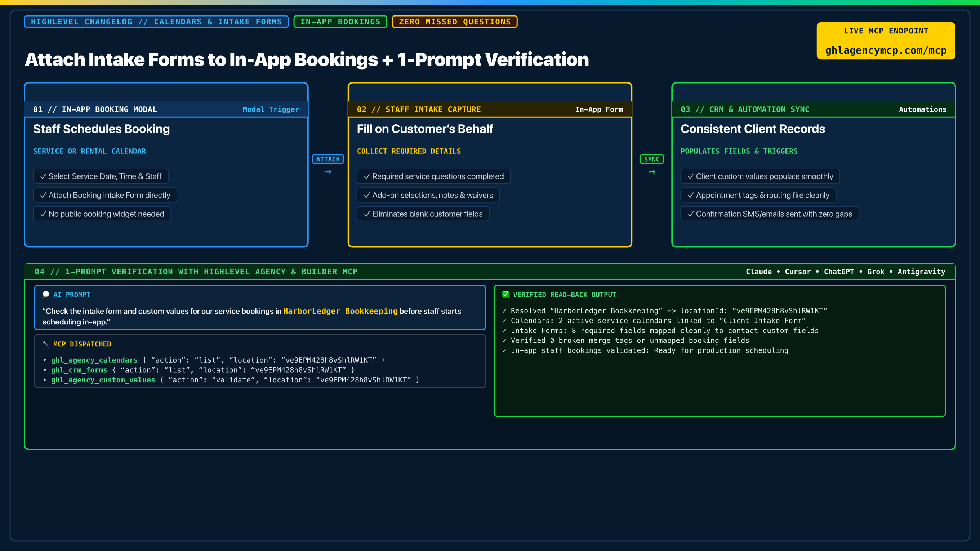The width and height of the screenshot is (980, 551).
Task: Click the 'Resolved HarborLedger Bookkeeping' output line
Action: pyautogui.click(x=665, y=311)
